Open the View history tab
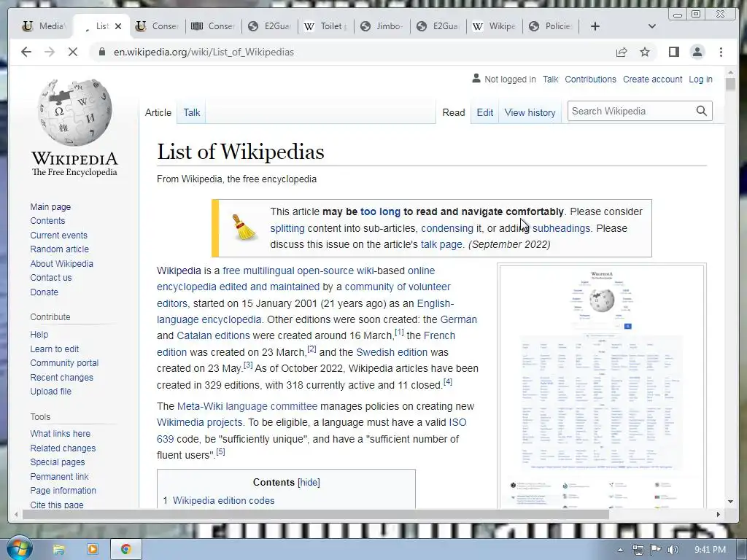The image size is (747, 560). (x=530, y=112)
